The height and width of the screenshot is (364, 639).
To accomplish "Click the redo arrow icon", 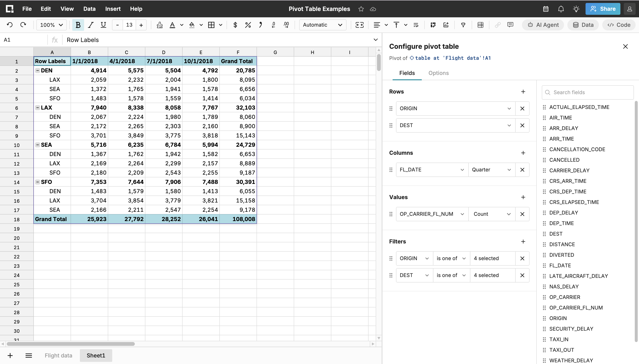I will [23, 25].
